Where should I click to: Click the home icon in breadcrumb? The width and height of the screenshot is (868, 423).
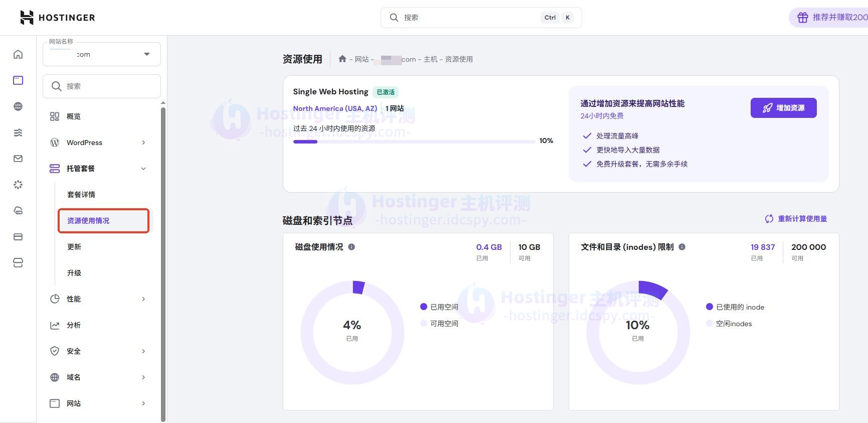point(342,59)
